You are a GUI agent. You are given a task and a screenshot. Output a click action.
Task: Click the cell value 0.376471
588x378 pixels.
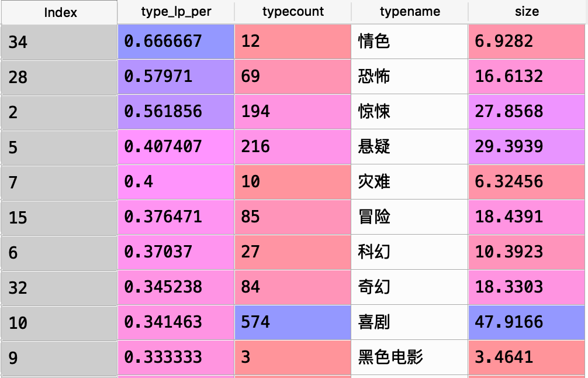pos(176,217)
